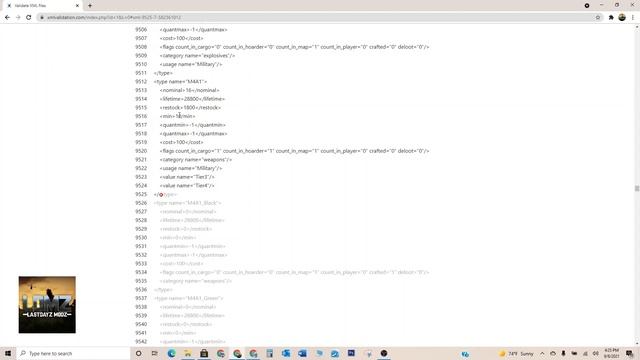Click category name="explosives" on line 9509
The width and height of the screenshot is (640, 360).
tap(198, 56)
